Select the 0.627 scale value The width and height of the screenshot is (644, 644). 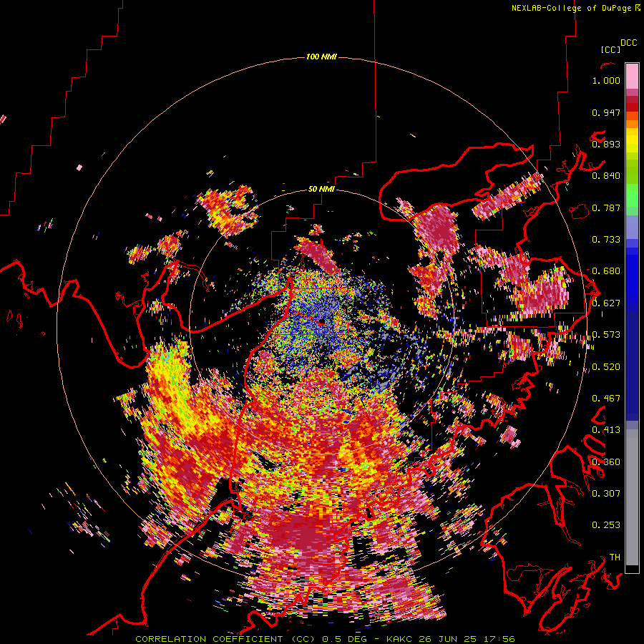pyautogui.click(x=606, y=303)
